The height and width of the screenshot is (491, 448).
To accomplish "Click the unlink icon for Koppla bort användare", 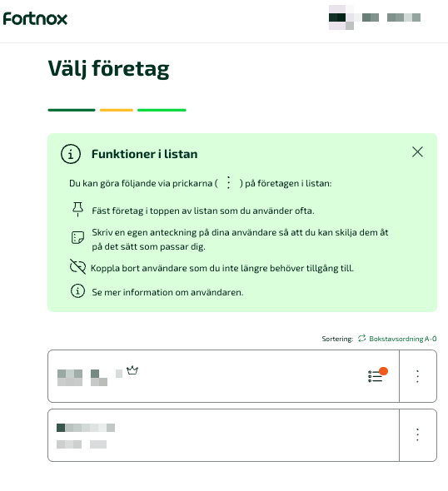I will 77,267.
